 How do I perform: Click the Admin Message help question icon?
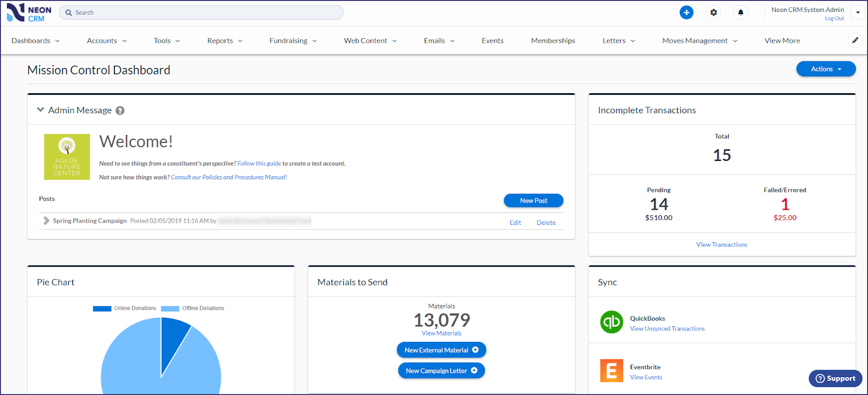(x=120, y=111)
